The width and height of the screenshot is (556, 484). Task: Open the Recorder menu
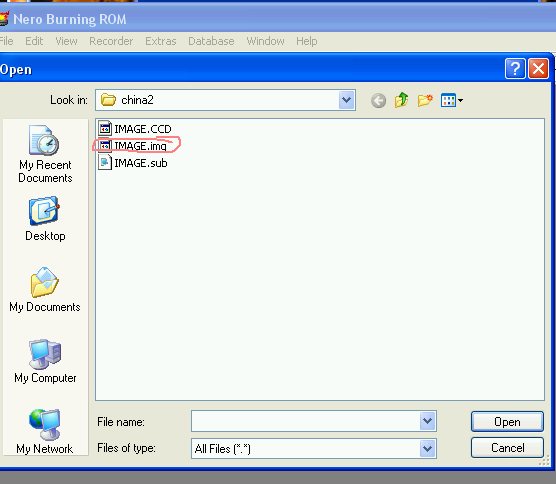(111, 41)
